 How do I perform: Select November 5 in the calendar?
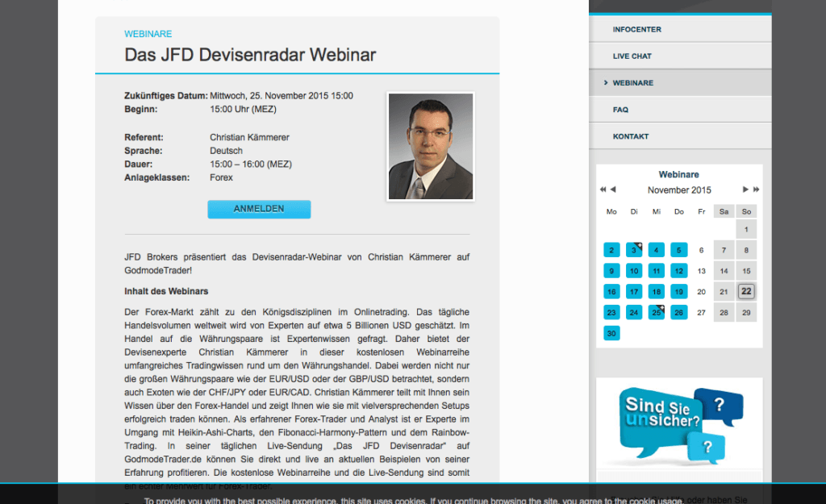tap(679, 250)
